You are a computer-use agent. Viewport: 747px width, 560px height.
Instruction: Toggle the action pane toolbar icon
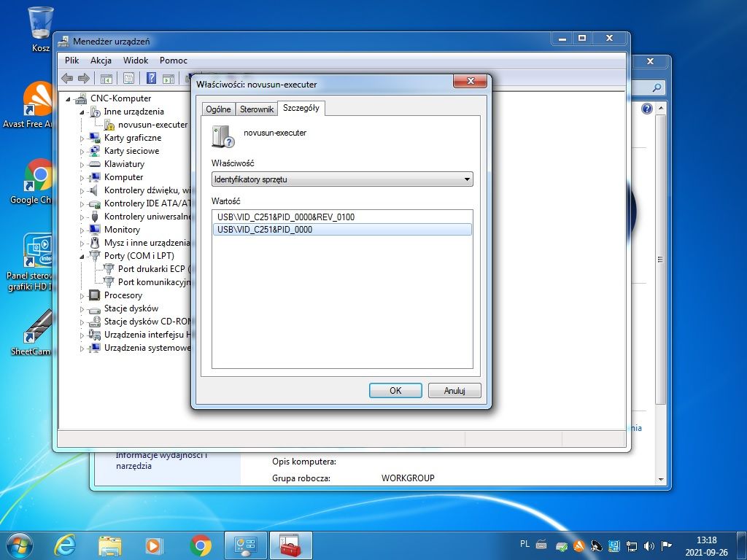coord(169,79)
